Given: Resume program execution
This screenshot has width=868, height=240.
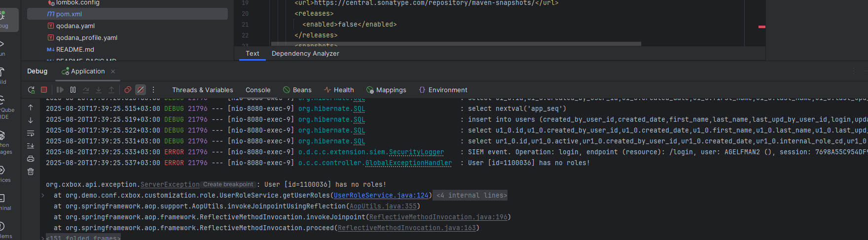Looking at the screenshot, I should coord(60,90).
